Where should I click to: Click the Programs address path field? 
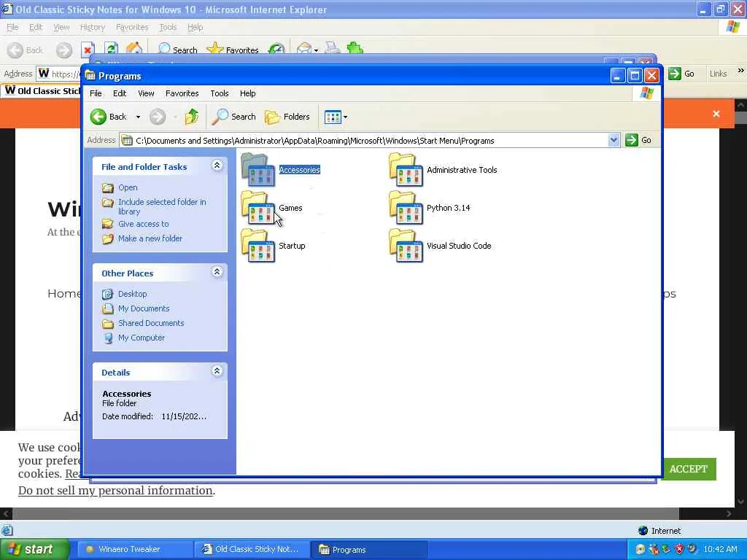[365, 141]
